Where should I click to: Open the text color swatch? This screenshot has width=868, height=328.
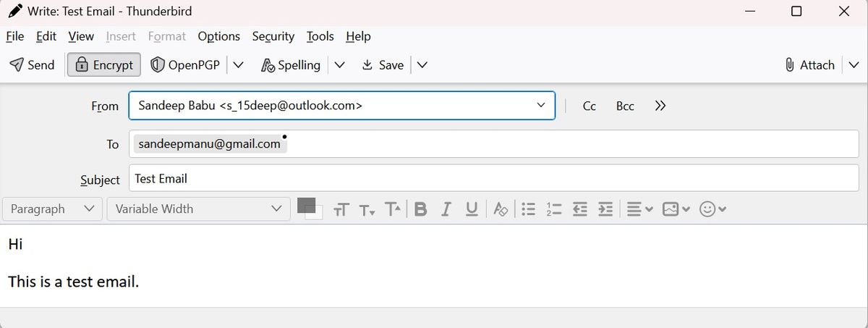tap(307, 206)
